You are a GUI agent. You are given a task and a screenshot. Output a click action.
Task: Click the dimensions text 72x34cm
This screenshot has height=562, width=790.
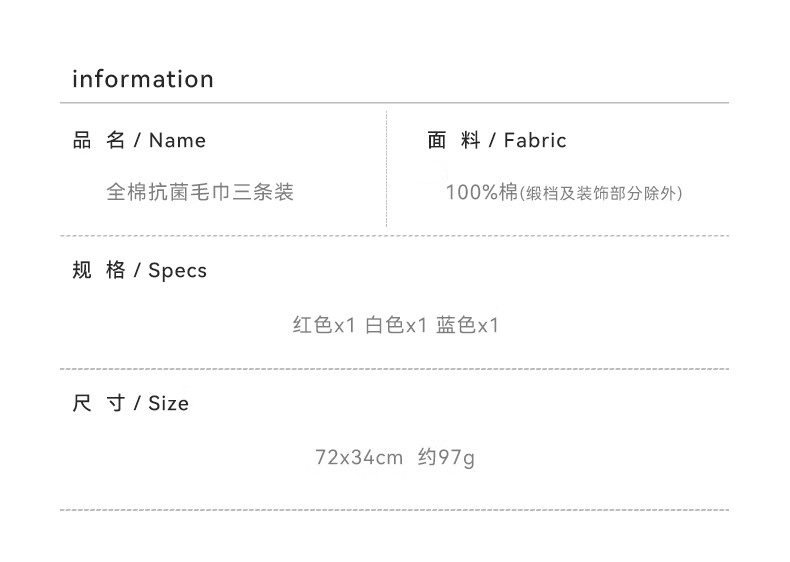[x=359, y=458]
